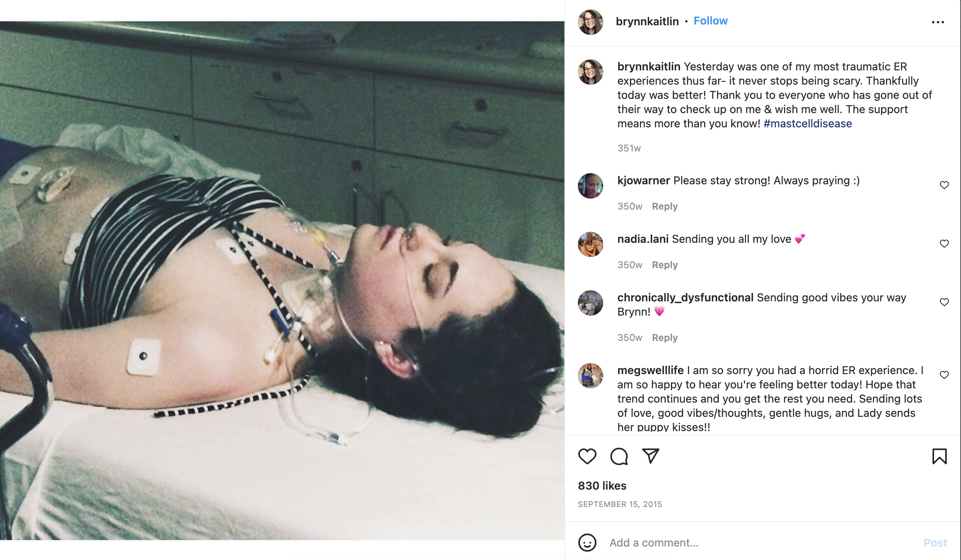961x560 pixels.
Task: Like megswelllife's comment heart
Action: [x=944, y=375]
